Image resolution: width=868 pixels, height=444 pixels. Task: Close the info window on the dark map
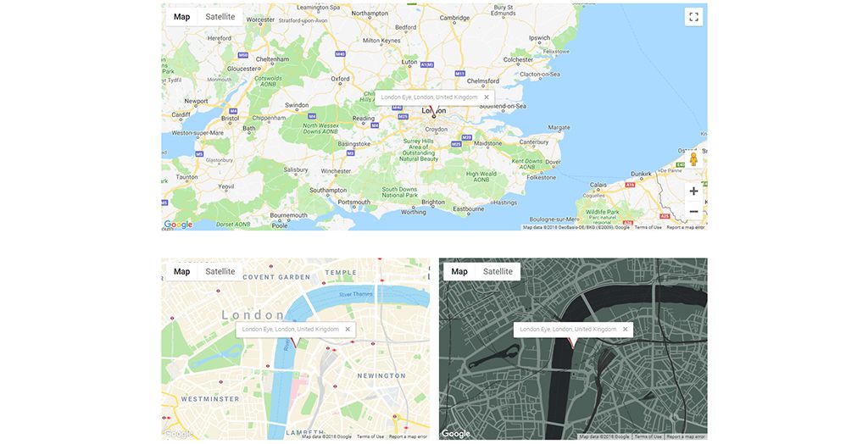(626, 329)
